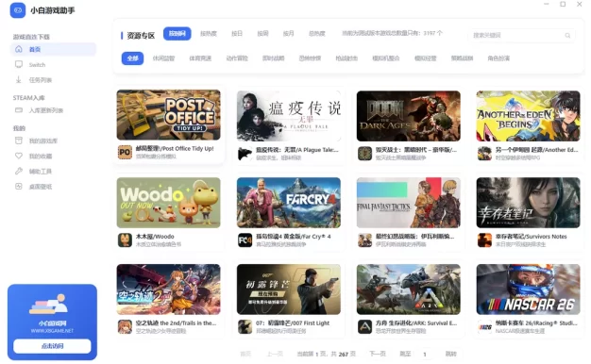
Task: Sort resources by 按日 daily
Action: click(x=237, y=34)
